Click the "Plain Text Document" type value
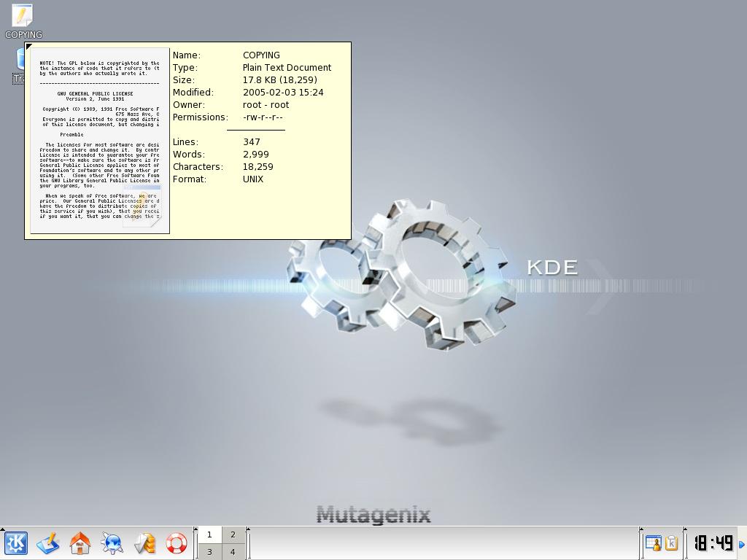 coord(287,68)
